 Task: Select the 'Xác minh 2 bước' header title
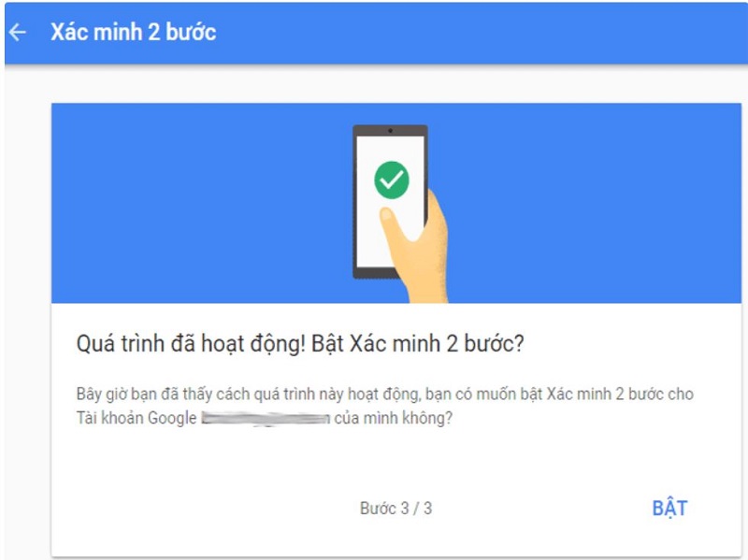[133, 33]
